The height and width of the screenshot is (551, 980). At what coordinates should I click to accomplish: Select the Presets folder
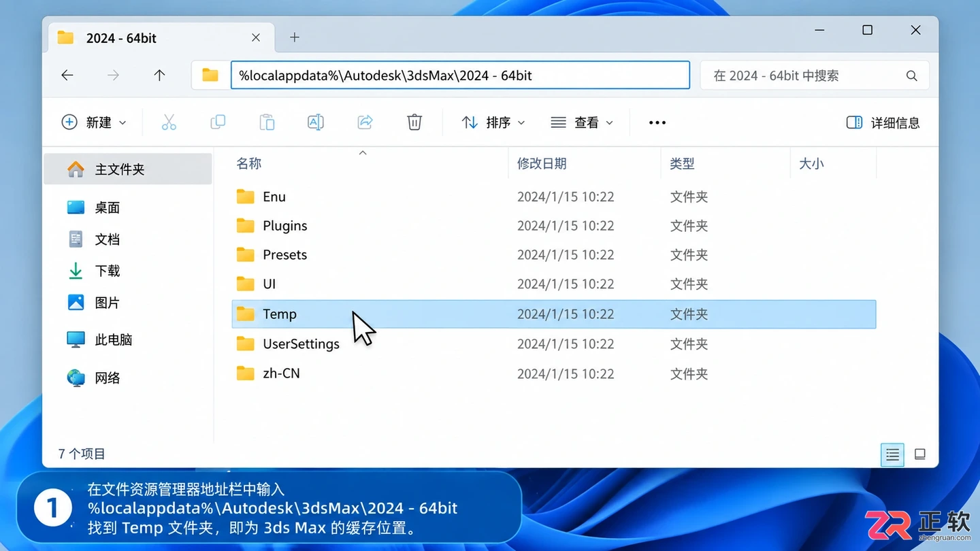(554, 255)
